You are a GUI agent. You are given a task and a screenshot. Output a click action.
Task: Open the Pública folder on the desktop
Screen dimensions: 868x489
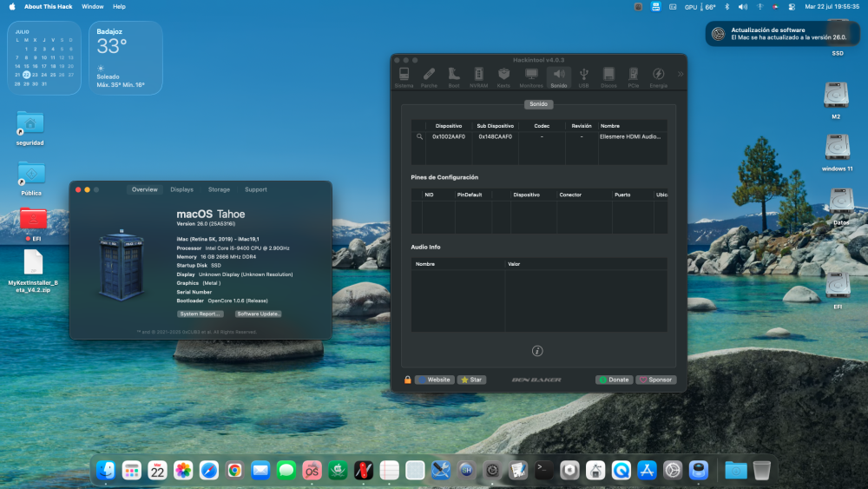[x=31, y=178]
